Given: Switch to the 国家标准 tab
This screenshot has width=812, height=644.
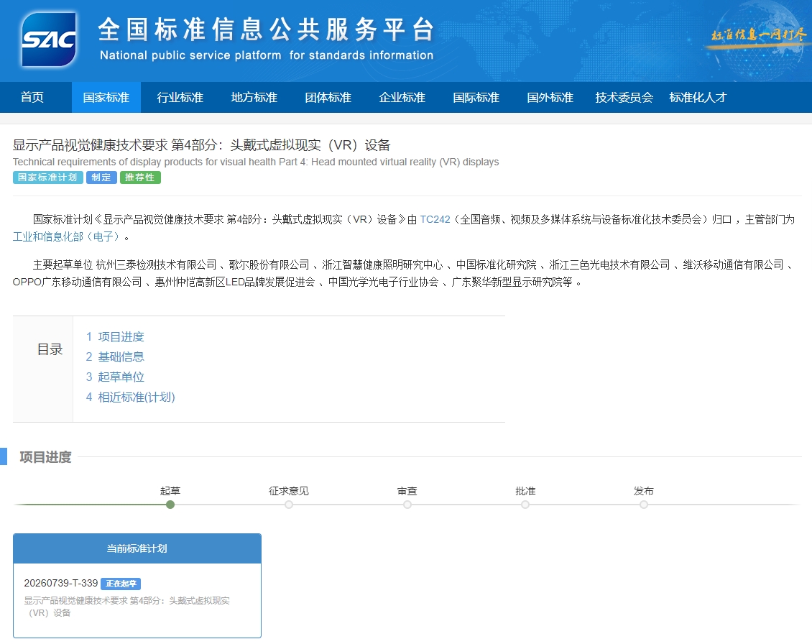Looking at the screenshot, I should (106, 97).
